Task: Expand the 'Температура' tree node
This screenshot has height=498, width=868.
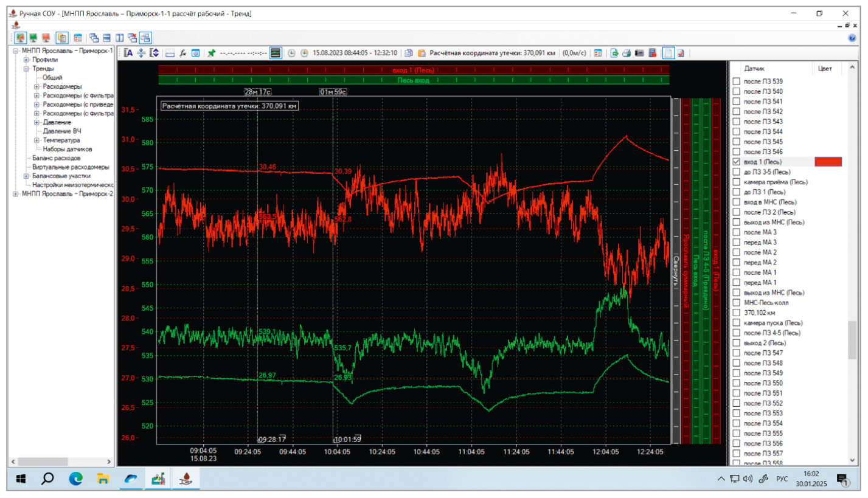Action: 36,140
